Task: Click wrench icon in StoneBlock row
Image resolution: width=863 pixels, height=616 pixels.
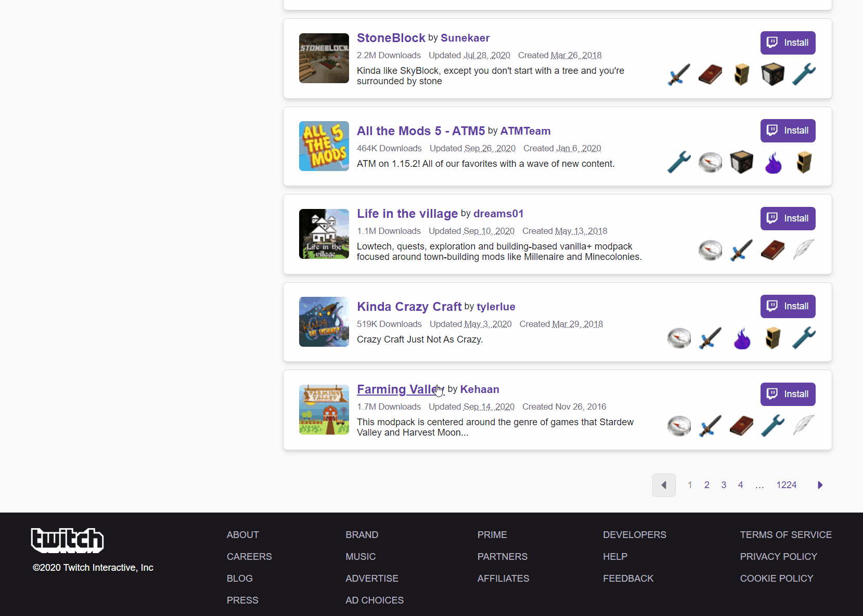Action: pos(804,74)
